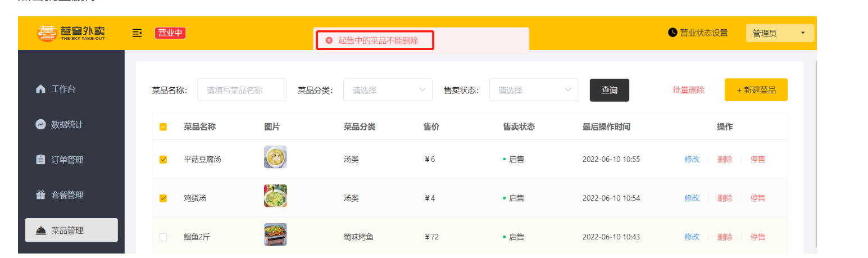The width and height of the screenshot is (868, 258).
Task: Click 修改 for 鸡蛋汤
Action: (x=692, y=198)
